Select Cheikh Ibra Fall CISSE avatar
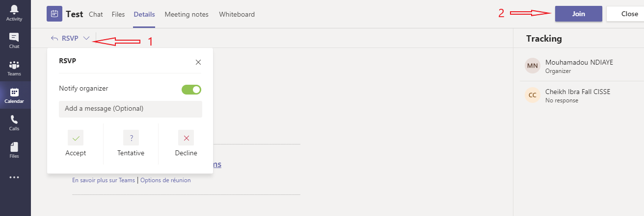Image resolution: width=644 pixels, height=216 pixels. coord(533,96)
